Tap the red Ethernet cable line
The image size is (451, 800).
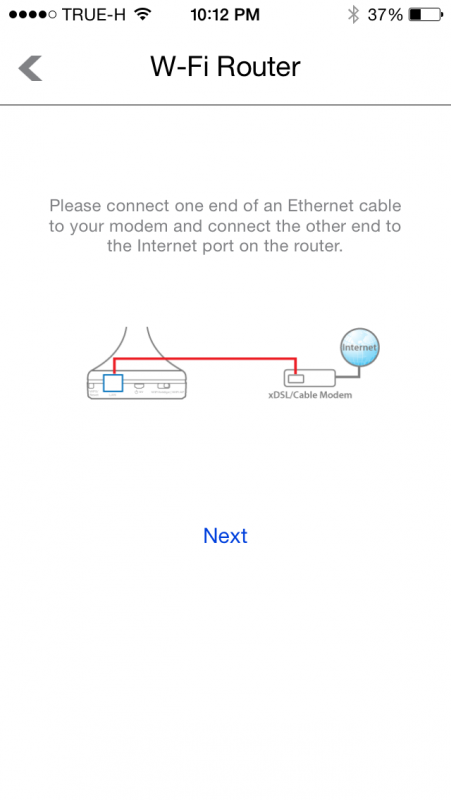205,359
